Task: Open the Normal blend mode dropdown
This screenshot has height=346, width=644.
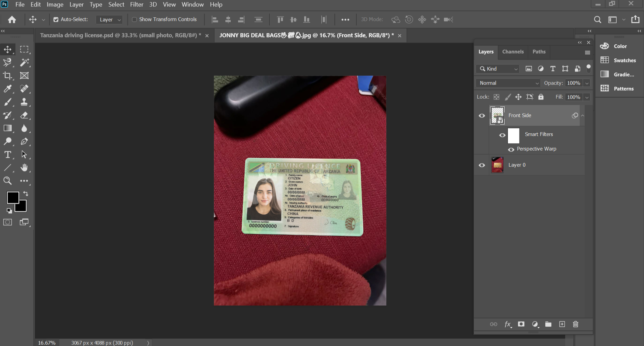Action: (509, 83)
